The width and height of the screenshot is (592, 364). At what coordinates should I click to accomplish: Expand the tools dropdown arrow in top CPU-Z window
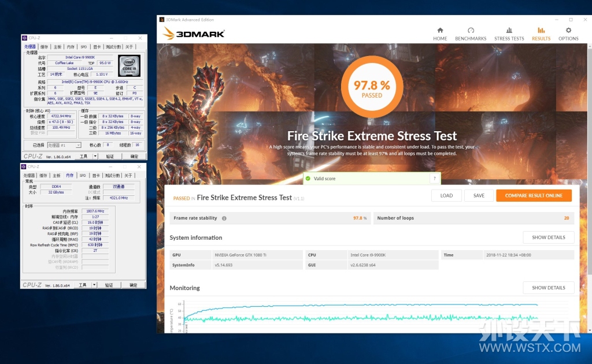pos(95,156)
